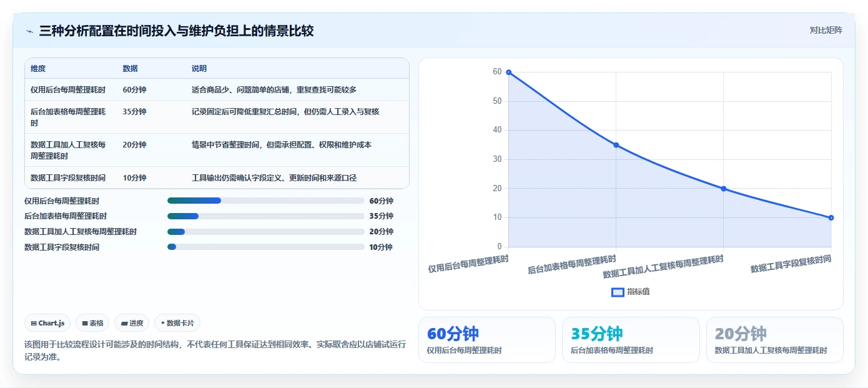The width and height of the screenshot is (868, 388).
Task: Click the 对比矩阵 label
Action: tap(826, 30)
